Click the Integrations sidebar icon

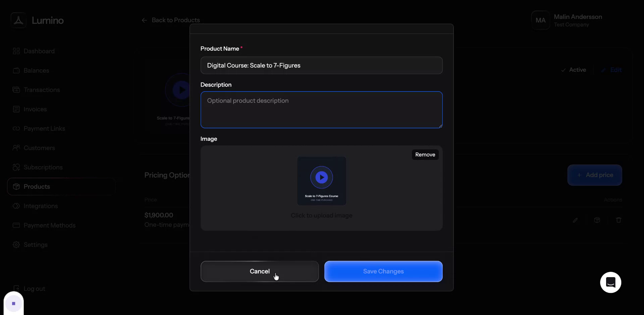(x=16, y=206)
